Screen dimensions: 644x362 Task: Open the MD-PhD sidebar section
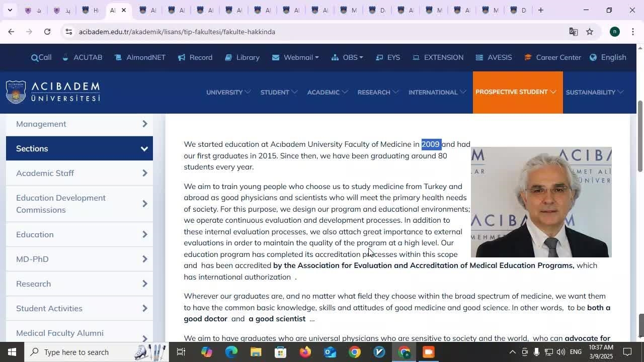coord(79,259)
